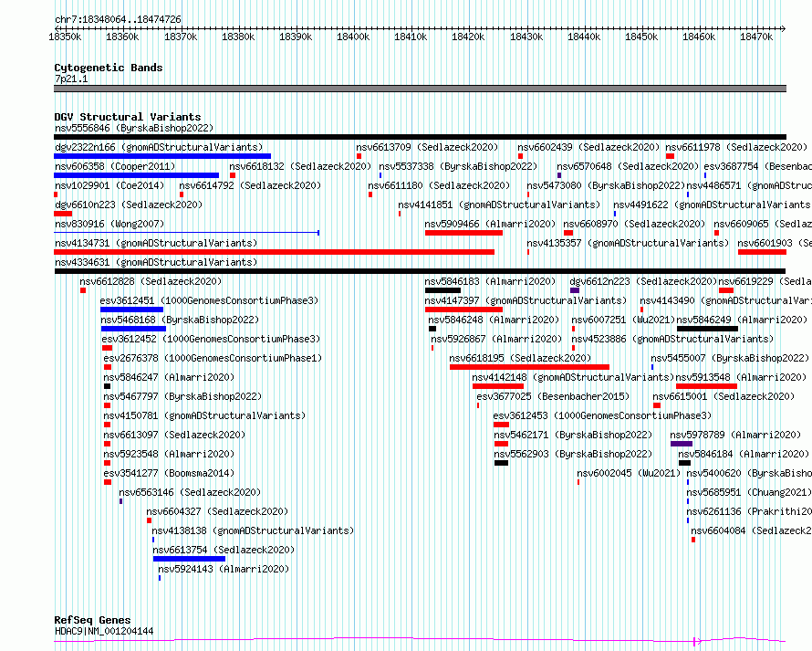Open esv3612453 (1000GenomesConsortiumPhase3) label
The height and width of the screenshot is (651, 812).
click(x=602, y=415)
